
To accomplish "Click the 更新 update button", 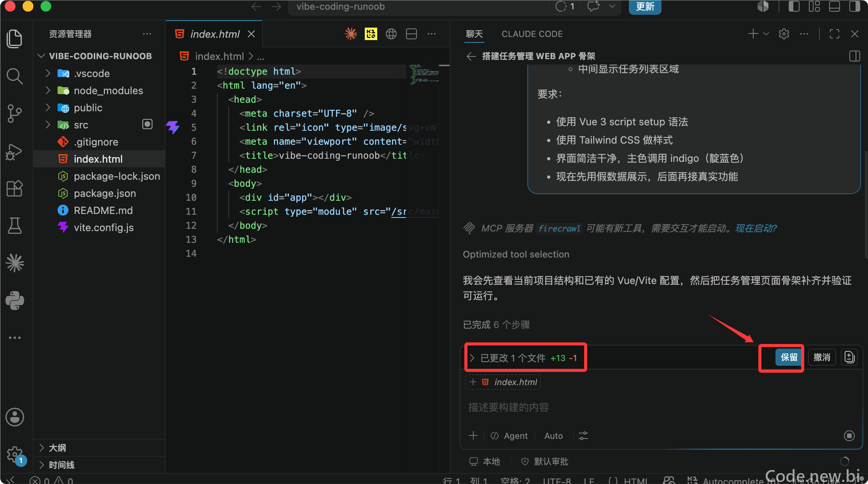I will [645, 7].
